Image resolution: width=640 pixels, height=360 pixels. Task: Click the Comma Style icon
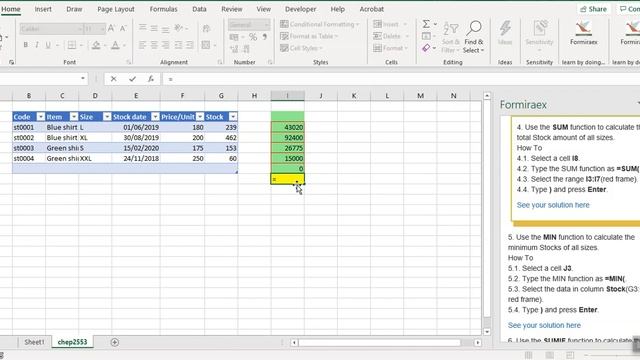pyautogui.click(x=264, y=37)
